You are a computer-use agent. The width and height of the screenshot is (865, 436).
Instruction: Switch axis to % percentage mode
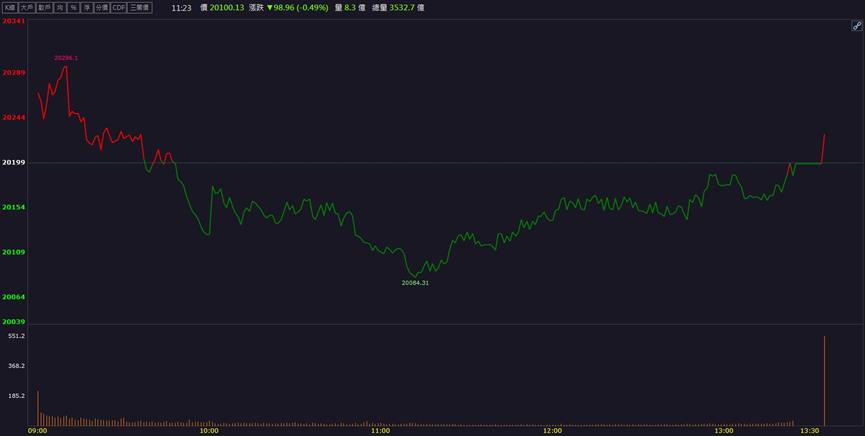coord(73,8)
